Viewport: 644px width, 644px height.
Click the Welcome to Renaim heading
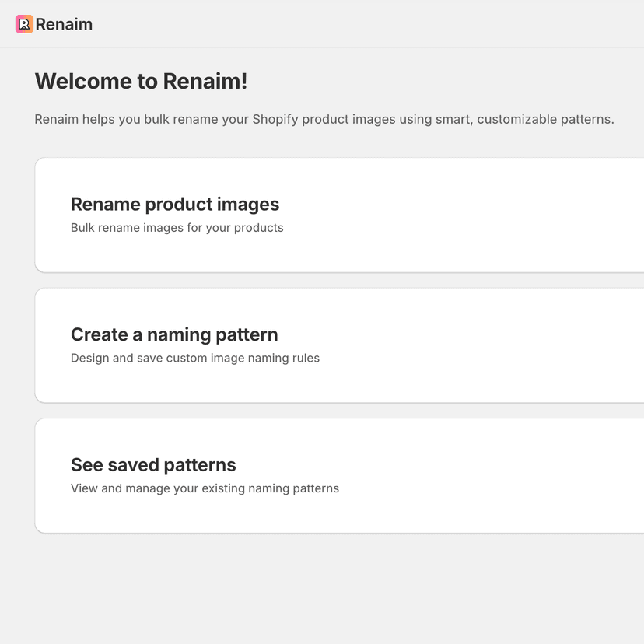[x=140, y=81]
